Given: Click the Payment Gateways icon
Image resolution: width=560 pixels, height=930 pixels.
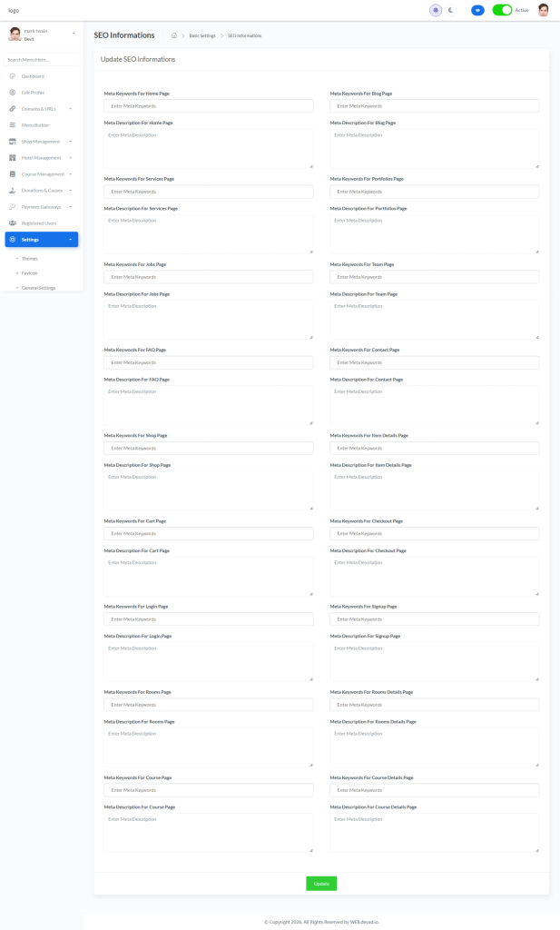Looking at the screenshot, I should 12,207.
